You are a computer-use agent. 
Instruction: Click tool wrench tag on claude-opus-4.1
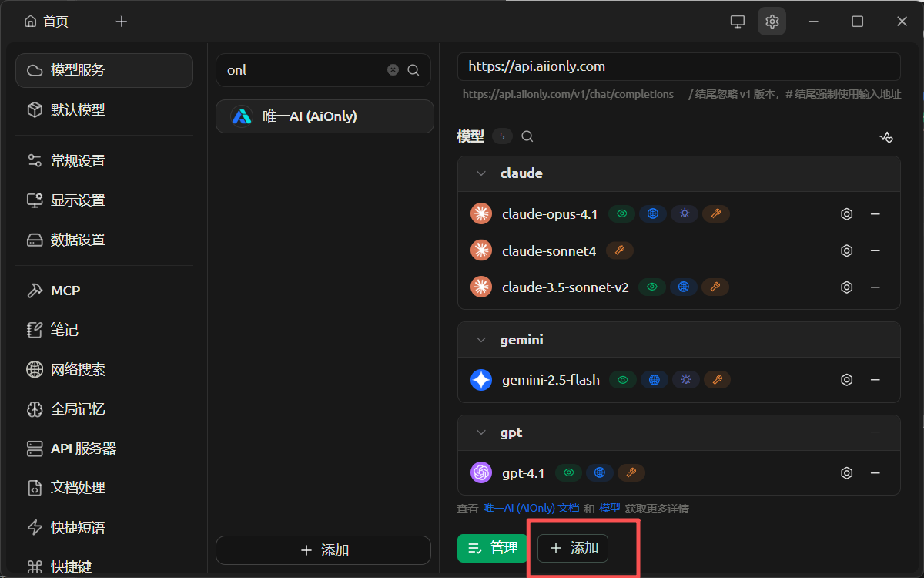(716, 214)
